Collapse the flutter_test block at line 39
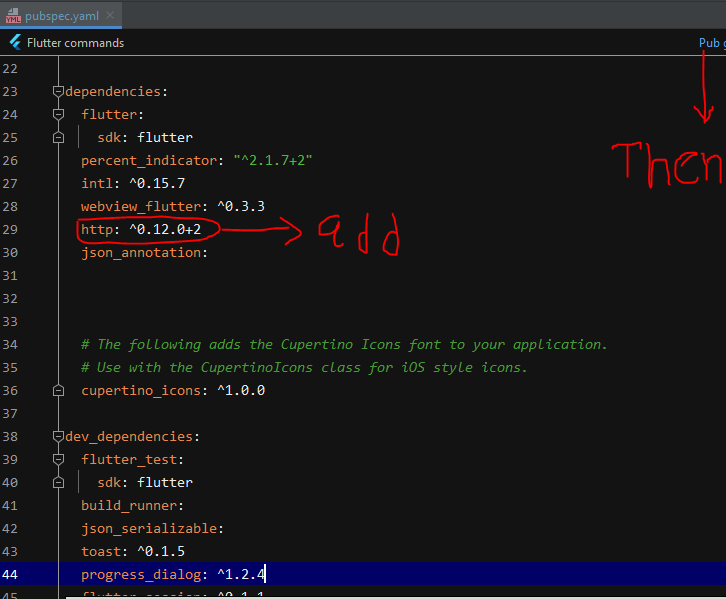The width and height of the screenshot is (726, 599). [58, 460]
